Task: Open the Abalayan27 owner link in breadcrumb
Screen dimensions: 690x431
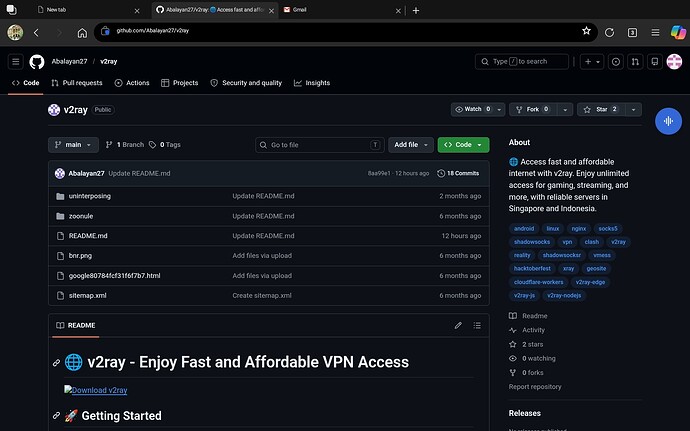Action: (x=70, y=62)
